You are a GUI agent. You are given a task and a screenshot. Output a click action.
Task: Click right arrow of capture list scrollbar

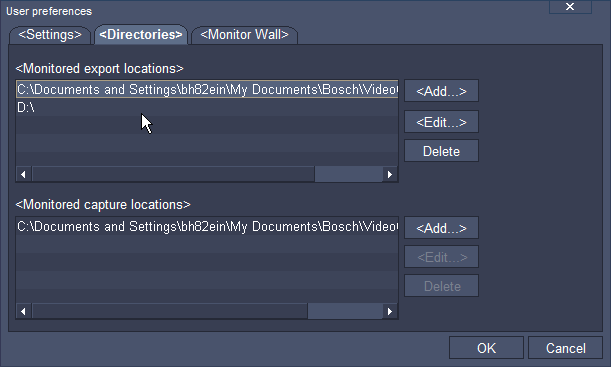point(390,311)
